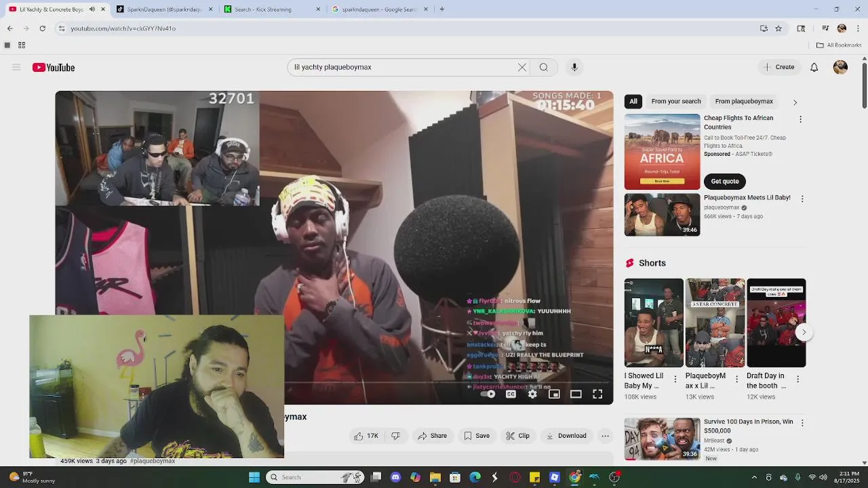868x488 pixels.
Task: Reload the current page
Action: (x=42, y=28)
